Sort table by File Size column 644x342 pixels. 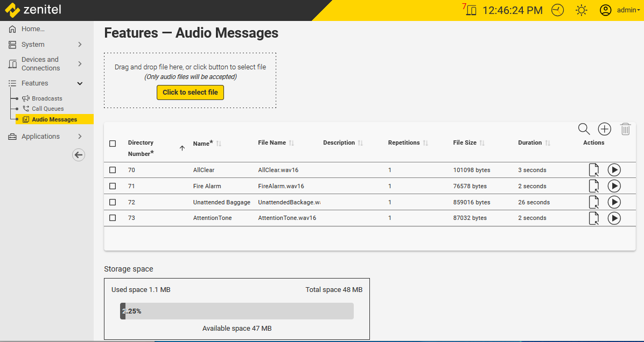[x=465, y=143]
